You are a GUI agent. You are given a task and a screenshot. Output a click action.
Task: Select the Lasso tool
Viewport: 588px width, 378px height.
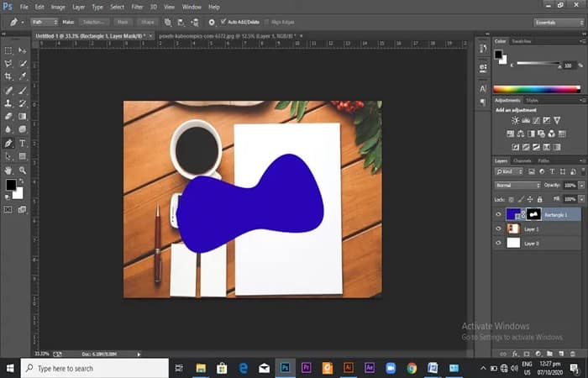(x=8, y=63)
